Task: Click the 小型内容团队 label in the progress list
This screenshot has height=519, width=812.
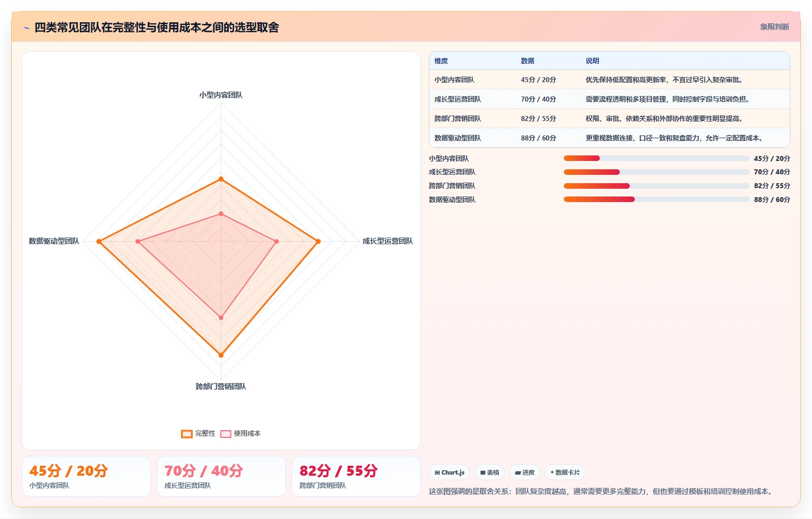Action: pyautogui.click(x=449, y=159)
